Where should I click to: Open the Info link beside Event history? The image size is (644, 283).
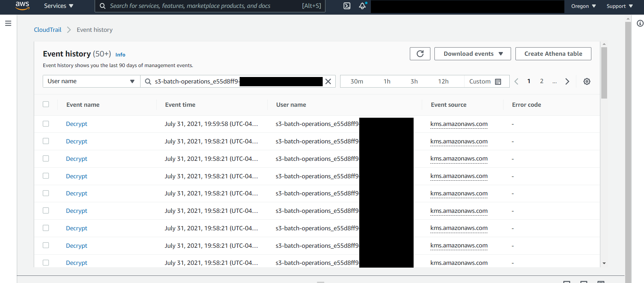coord(120,55)
